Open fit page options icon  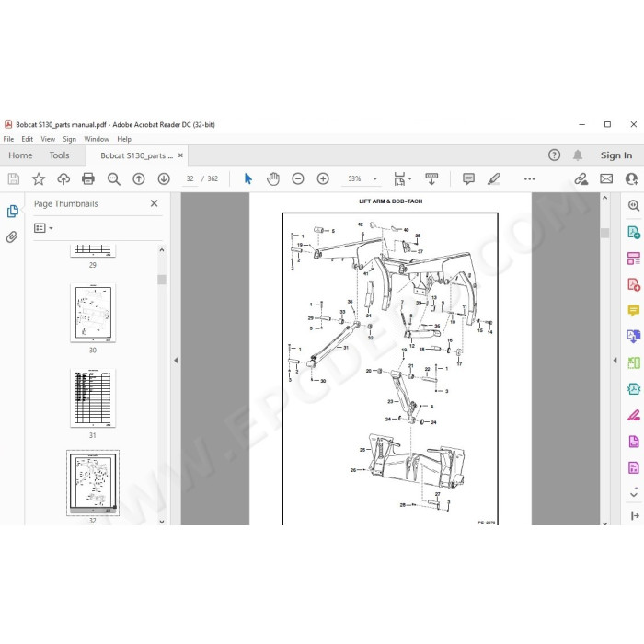tap(399, 178)
